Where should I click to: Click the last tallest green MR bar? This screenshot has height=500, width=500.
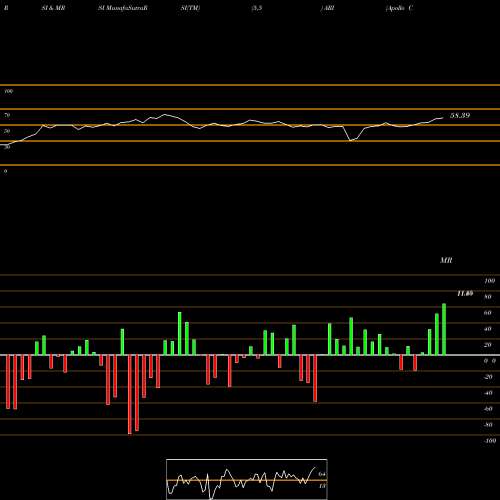point(444,329)
